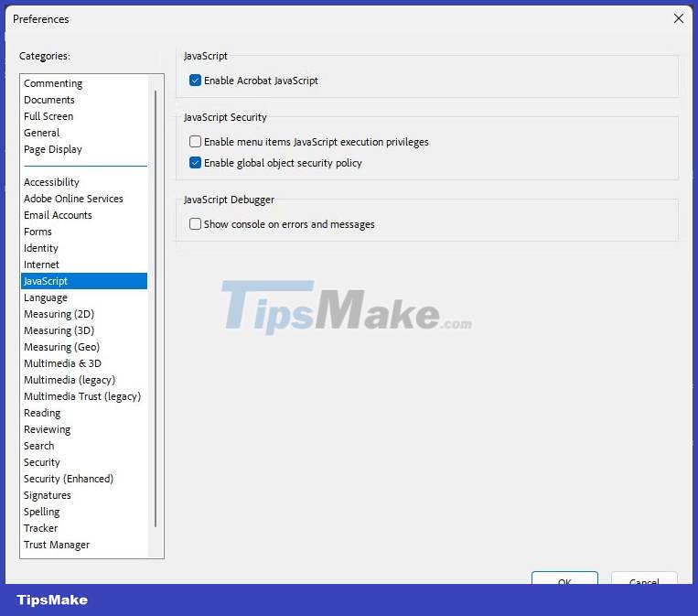Close the Preferences window

click(x=679, y=18)
